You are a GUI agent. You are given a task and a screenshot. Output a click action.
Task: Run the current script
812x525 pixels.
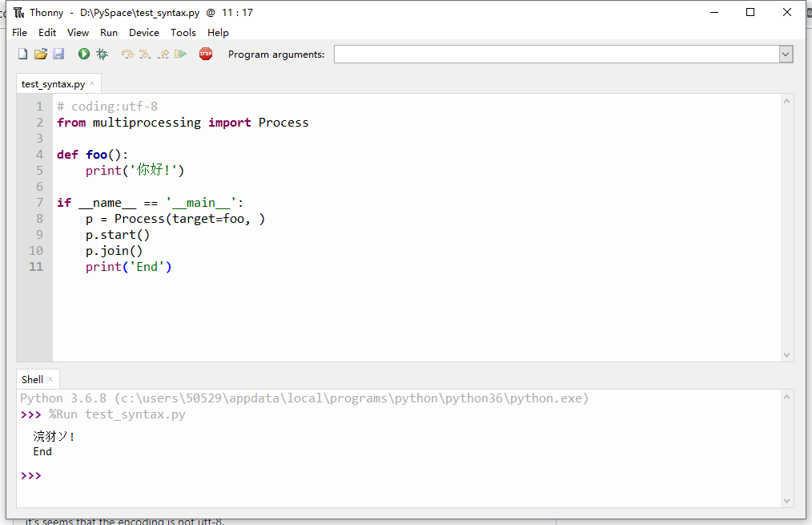pos(83,54)
